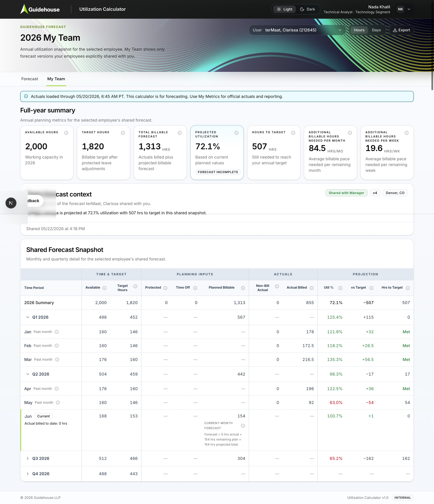Open the NK account menu

pos(404,9)
